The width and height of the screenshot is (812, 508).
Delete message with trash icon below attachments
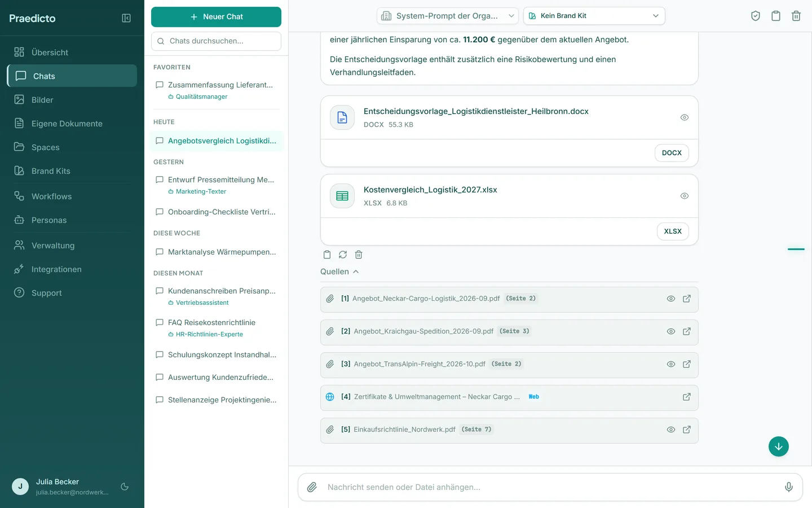pos(359,255)
